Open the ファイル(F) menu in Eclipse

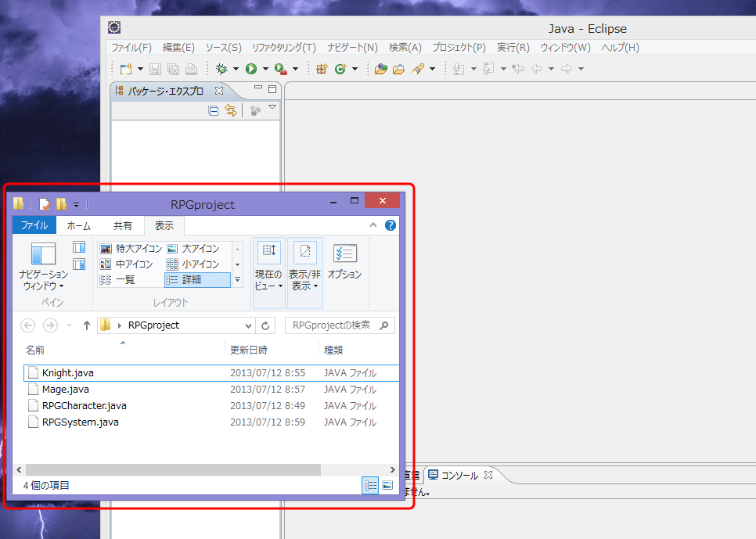[131, 48]
